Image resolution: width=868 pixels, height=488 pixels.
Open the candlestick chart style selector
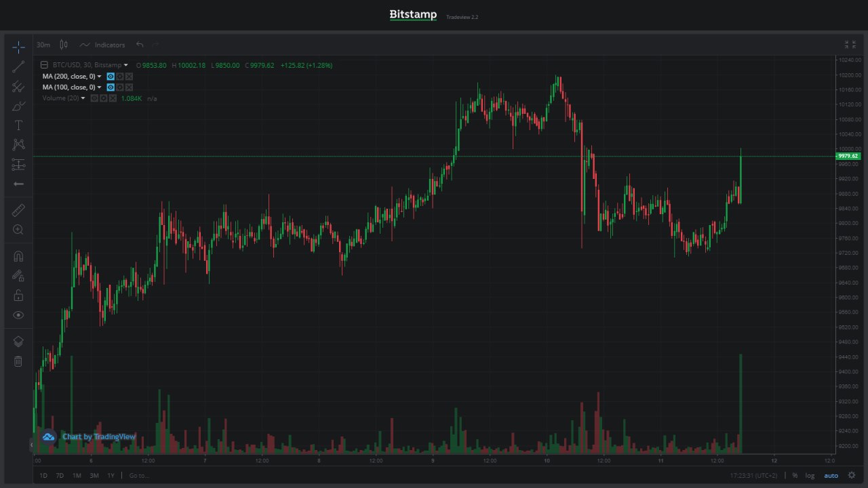64,45
